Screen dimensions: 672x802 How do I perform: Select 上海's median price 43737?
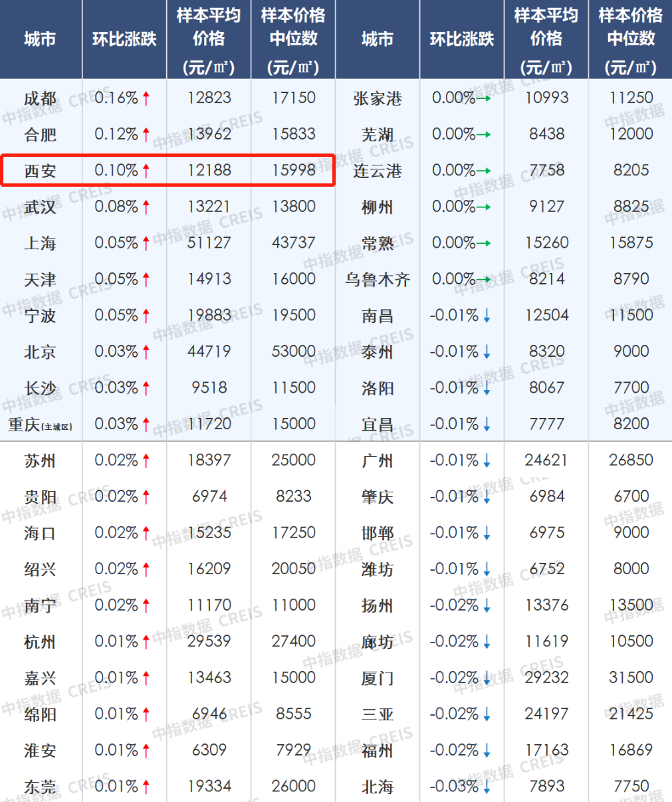(x=294, y=243)
